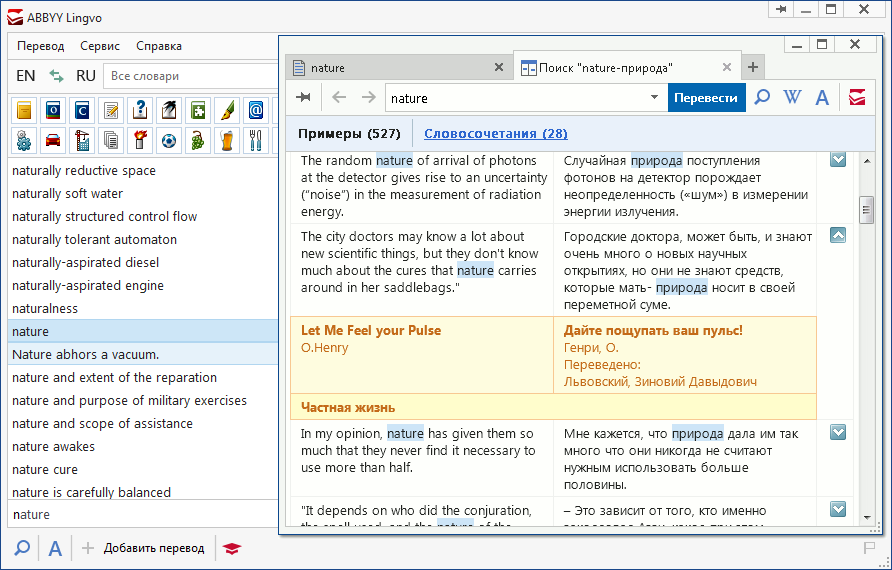The width and height of the screenshot is (892, 570).
Task: Open the Справка menu
Action: (x=159, y=46)
